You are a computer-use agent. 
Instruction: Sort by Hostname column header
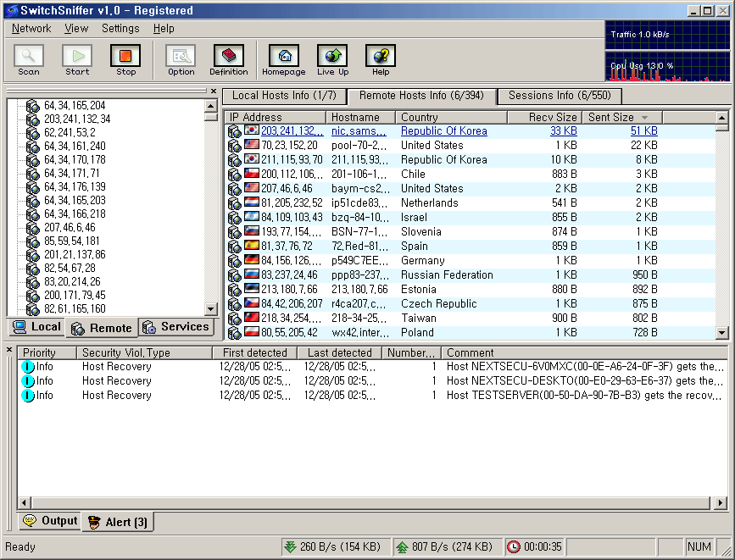click(x=360, y=117)
